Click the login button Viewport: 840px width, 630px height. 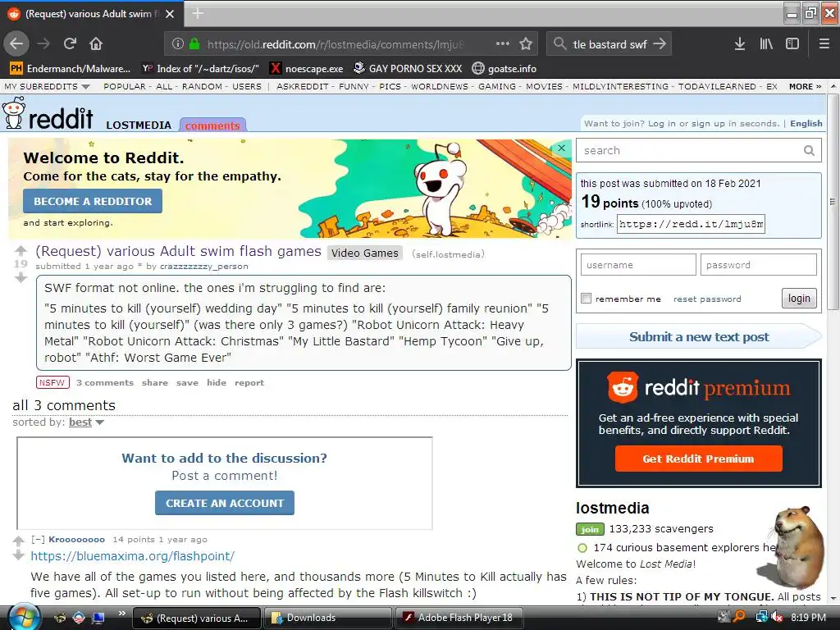point(799,299)
